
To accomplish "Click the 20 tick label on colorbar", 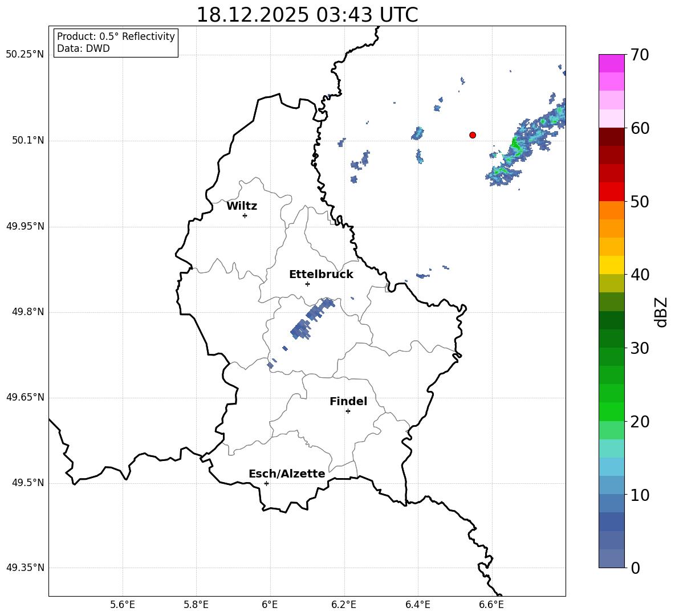I will coord(640,422).
